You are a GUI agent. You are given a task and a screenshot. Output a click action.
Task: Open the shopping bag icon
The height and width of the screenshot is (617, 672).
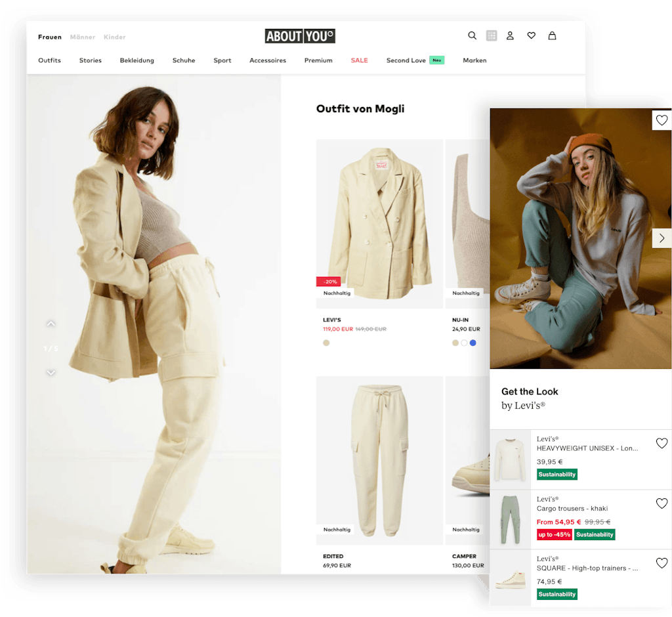tap(552, 35)
